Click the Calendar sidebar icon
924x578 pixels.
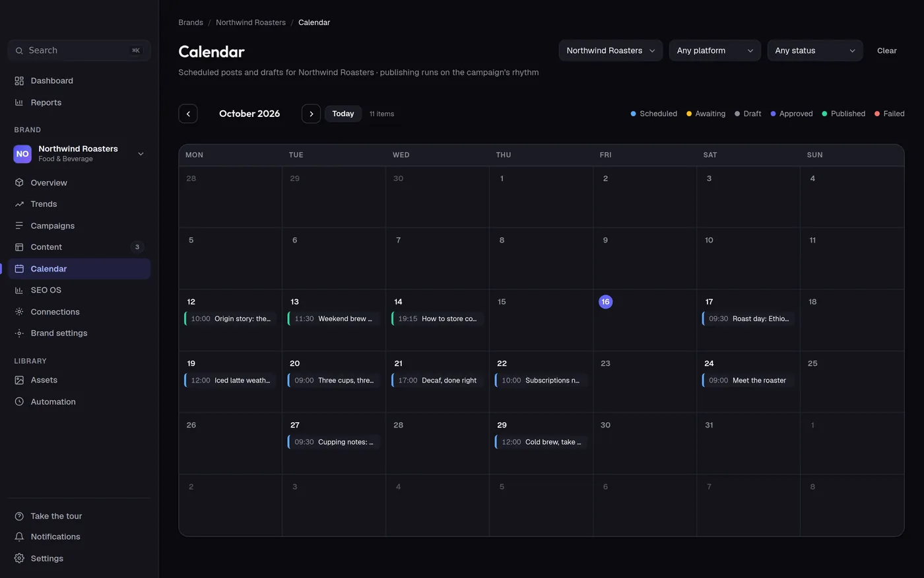(19, 269)
